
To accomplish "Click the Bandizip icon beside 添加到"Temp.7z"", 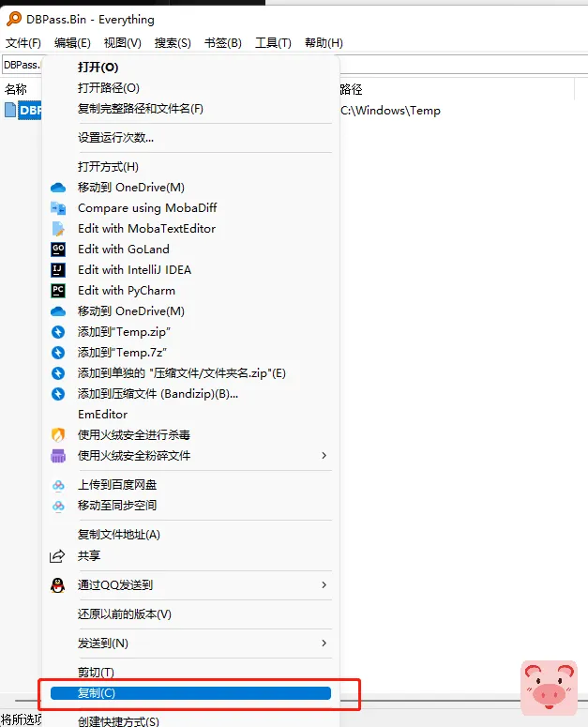I will [58, 353].
